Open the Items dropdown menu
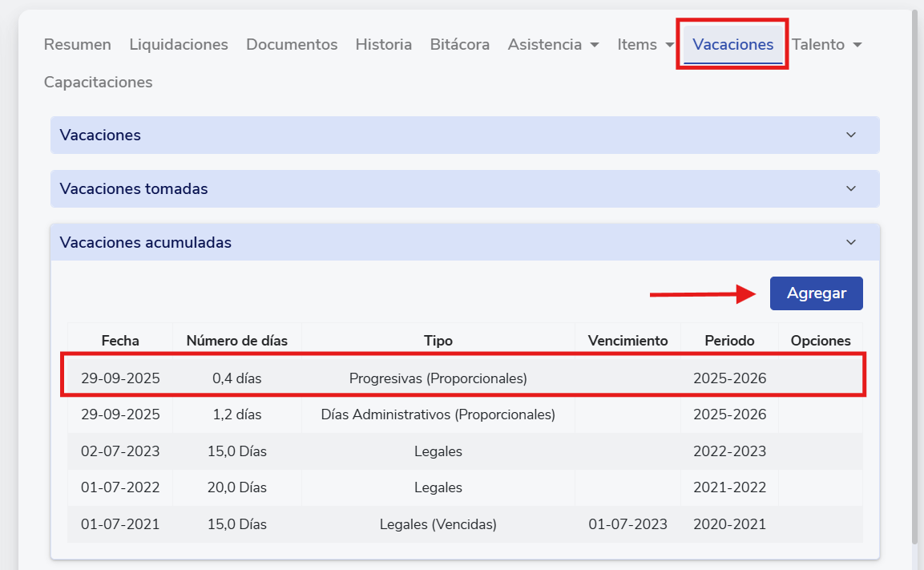Screen dimensions: 924x570 click(x=645, y=45)
